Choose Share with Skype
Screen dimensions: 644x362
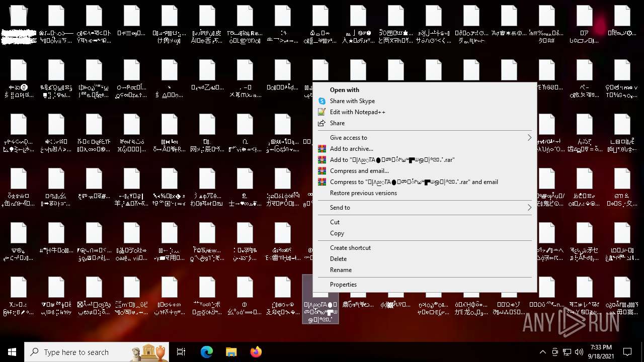pos(352,101)
